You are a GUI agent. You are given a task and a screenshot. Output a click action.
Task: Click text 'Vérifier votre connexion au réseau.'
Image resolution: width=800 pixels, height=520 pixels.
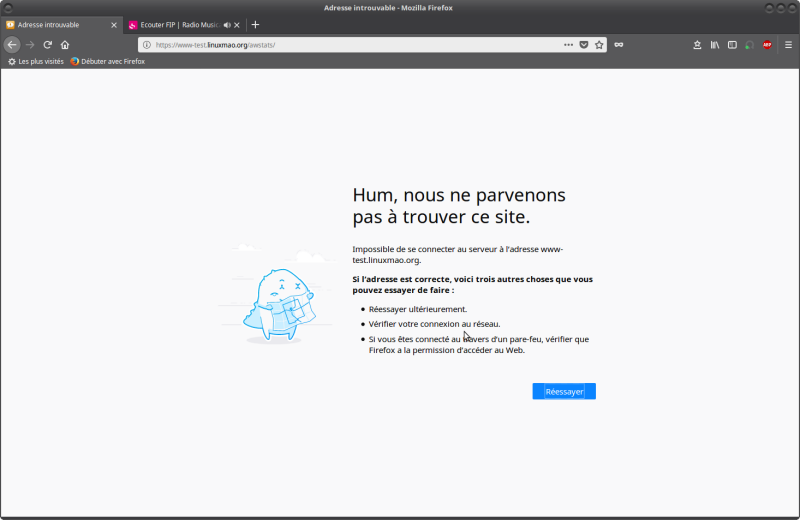coord(435,324)
